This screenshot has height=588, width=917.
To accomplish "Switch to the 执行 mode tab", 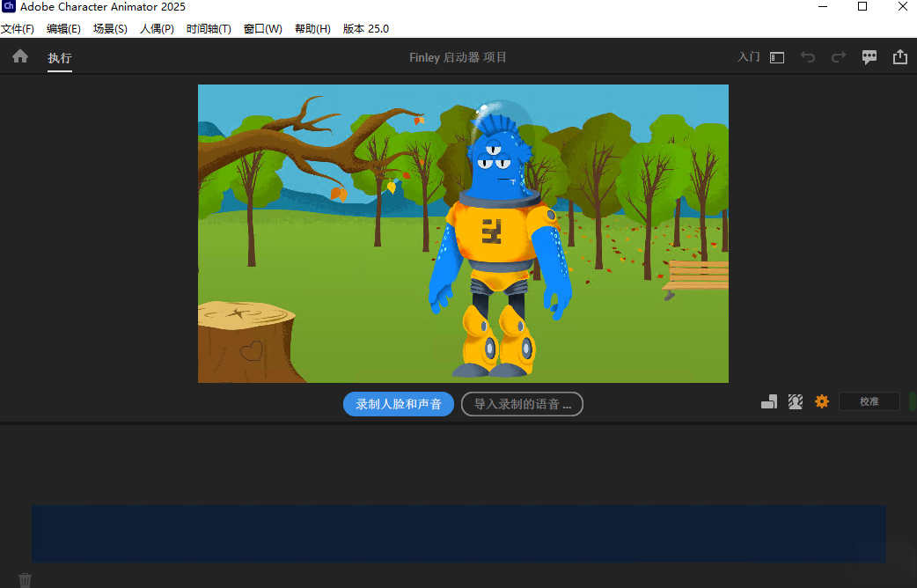I will pyautogui.click(x=60, y=58).
